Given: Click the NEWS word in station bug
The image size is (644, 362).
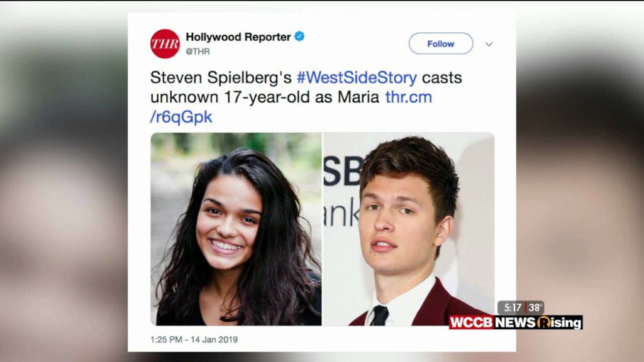Looking at the screenshot, I should [x=516, y=322].
